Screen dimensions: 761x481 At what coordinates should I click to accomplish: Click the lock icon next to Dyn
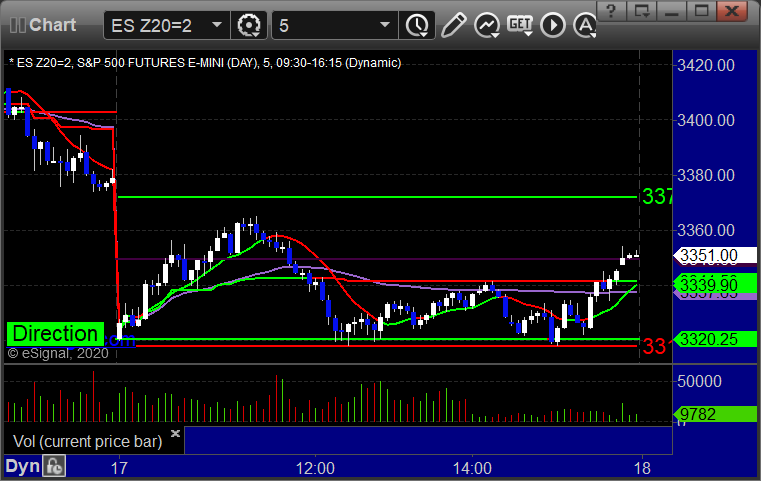pyautogui.click(x=54, y=466)
